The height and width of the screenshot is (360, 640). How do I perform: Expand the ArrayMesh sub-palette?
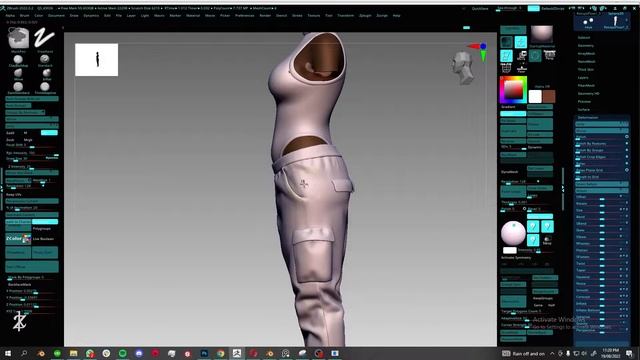[x=586, y=53]
